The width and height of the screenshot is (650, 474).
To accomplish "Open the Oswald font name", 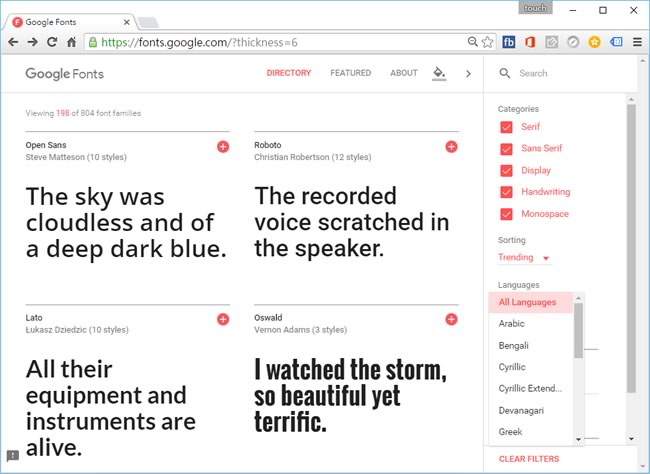I will [268, 318].
